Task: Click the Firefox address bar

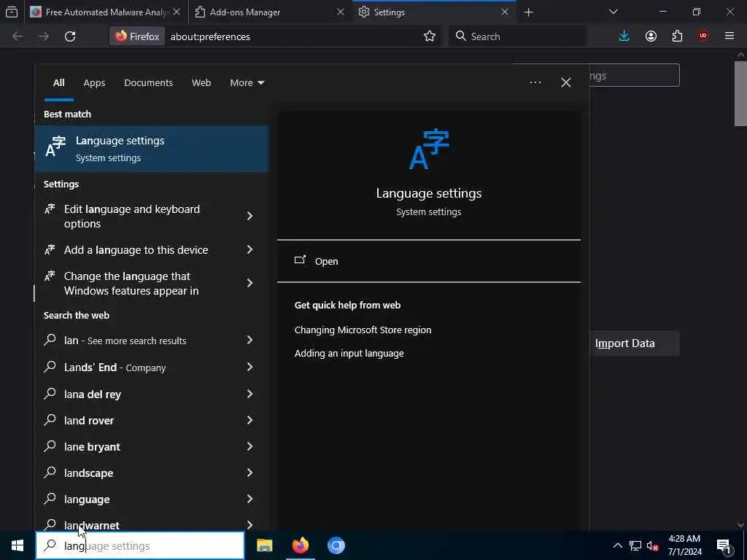Action: pyautogui.click(x=295, y=36)
